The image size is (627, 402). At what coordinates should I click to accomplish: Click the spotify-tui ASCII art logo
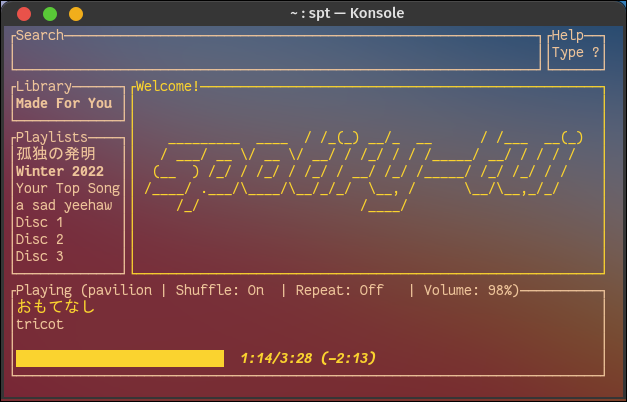tap(363, 171)
